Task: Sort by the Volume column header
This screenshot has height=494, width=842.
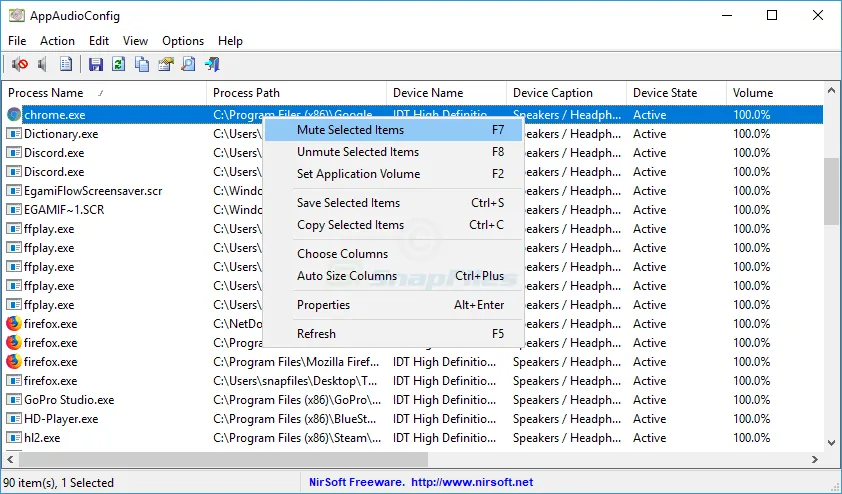Action: point(774,93)
